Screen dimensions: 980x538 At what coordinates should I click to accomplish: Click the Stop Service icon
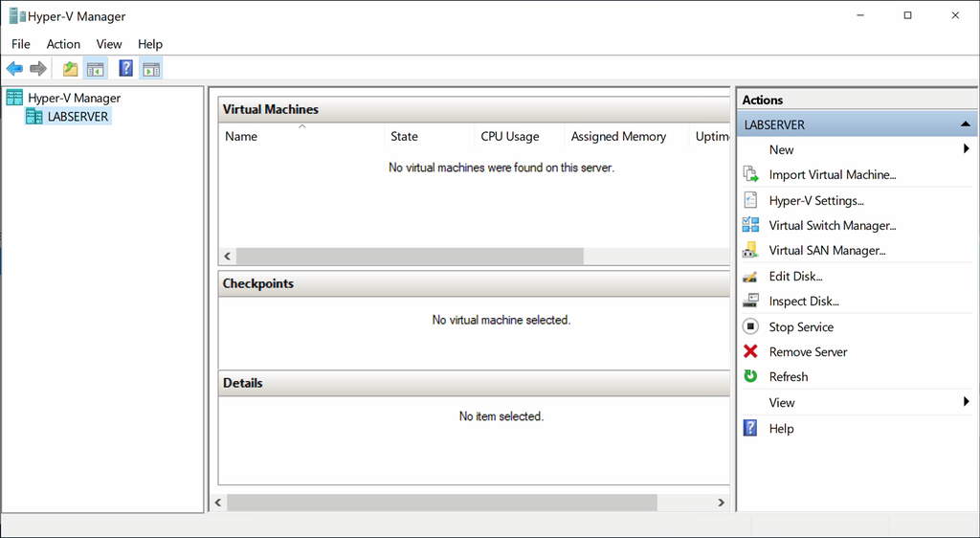coord(750,326)
